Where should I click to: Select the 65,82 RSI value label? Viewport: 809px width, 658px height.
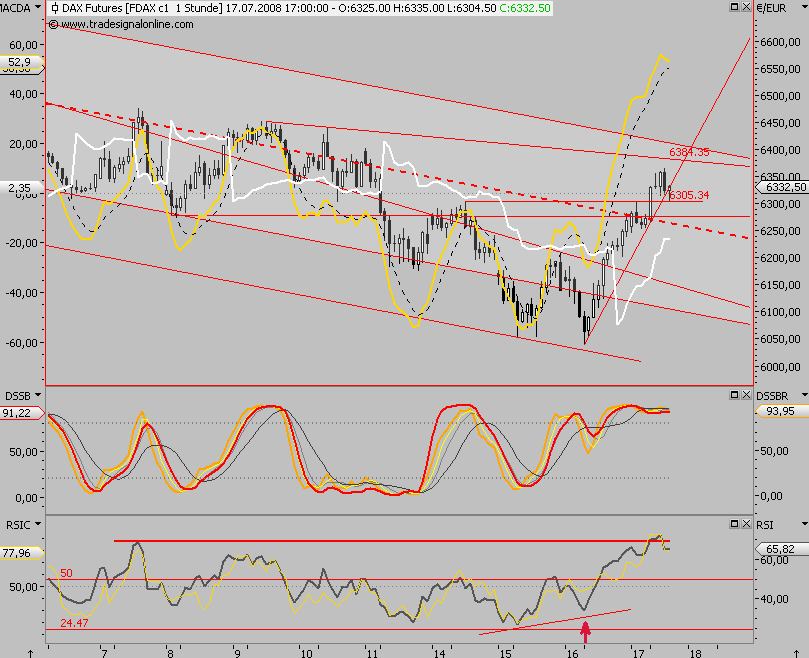coord(782,549)
